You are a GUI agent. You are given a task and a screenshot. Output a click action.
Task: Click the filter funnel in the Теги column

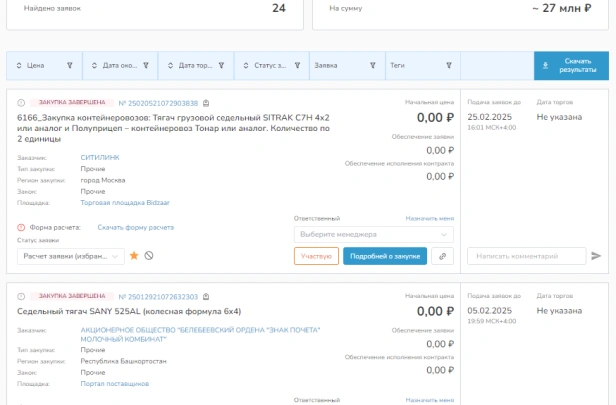449,66
